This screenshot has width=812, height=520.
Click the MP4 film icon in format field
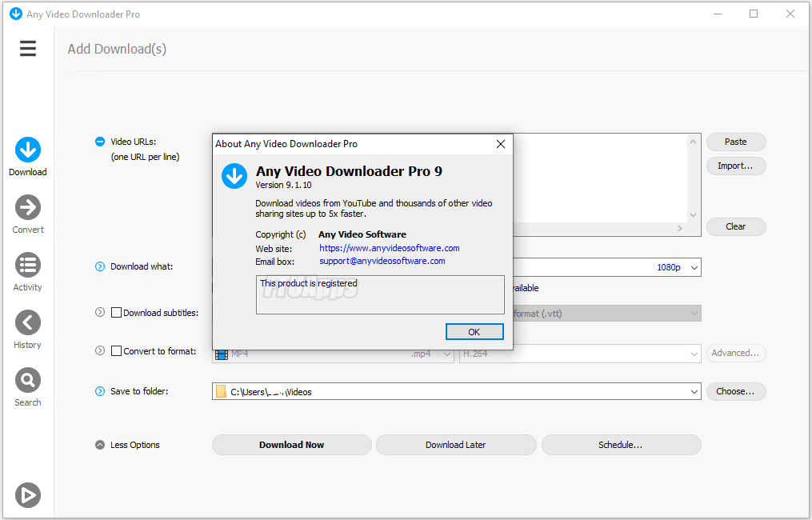coord(222,354)
